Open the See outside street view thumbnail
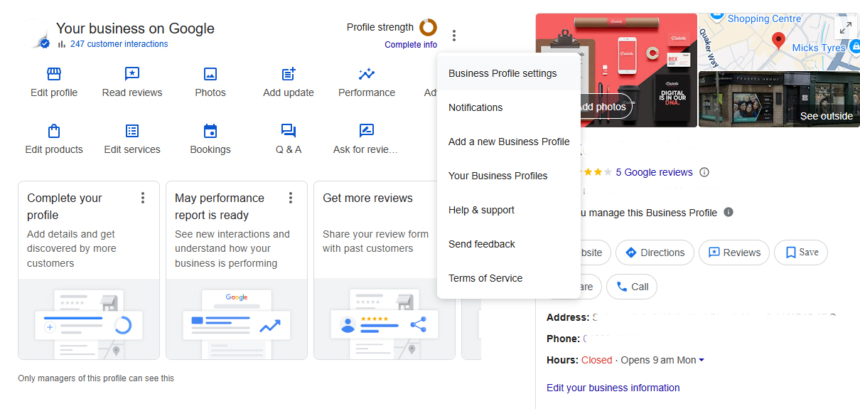 pyautogui.click(x=778, y=98)
